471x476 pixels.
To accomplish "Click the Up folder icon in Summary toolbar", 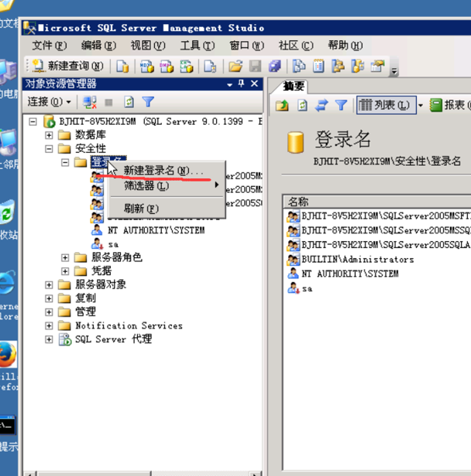I will [282, 105].
